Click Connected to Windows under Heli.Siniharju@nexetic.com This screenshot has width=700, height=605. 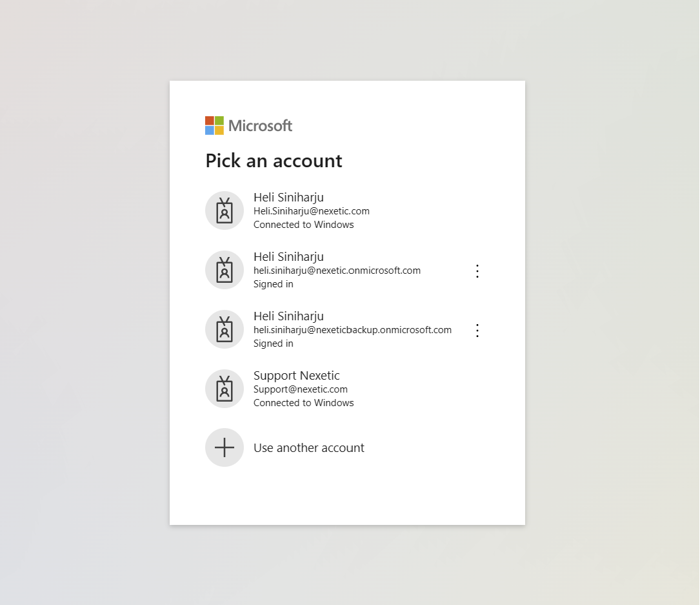click(304, 225)
